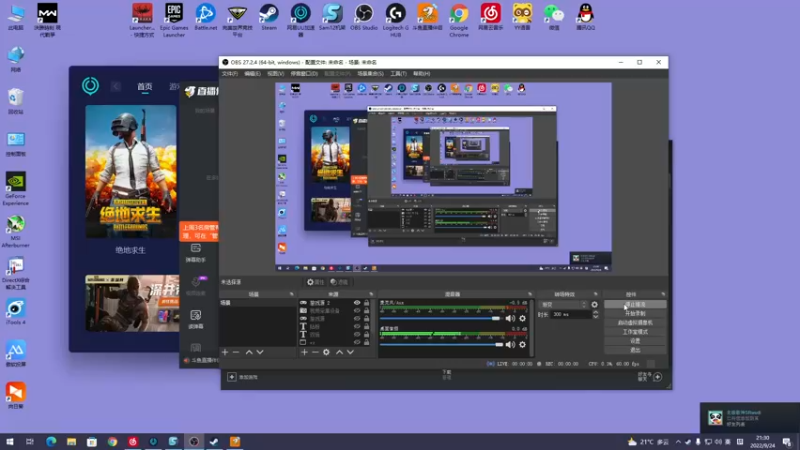800x450 pixels.
Task: Click the transition duration 300 ms field
Action: point(571,314)
